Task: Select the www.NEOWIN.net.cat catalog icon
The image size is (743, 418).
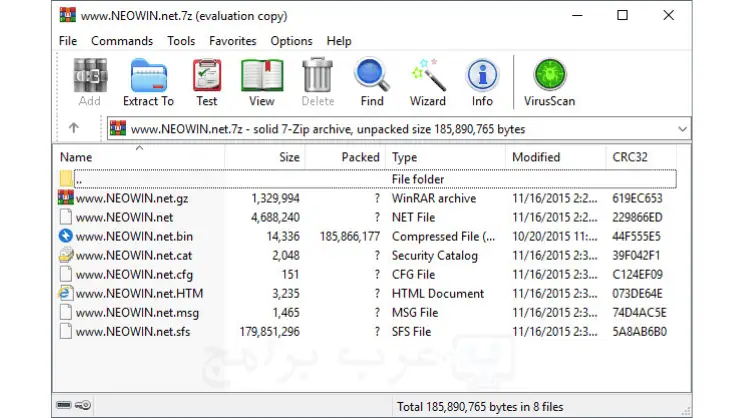Action: [x=66, y=255]
